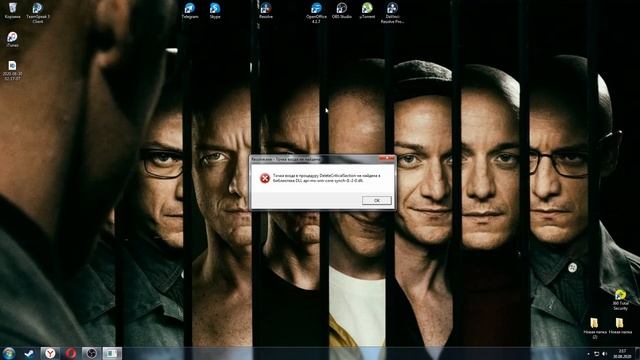Open the Windows Start menu
Image resolution: width=640 pixels, height=360 pixels.
(9, 353)
